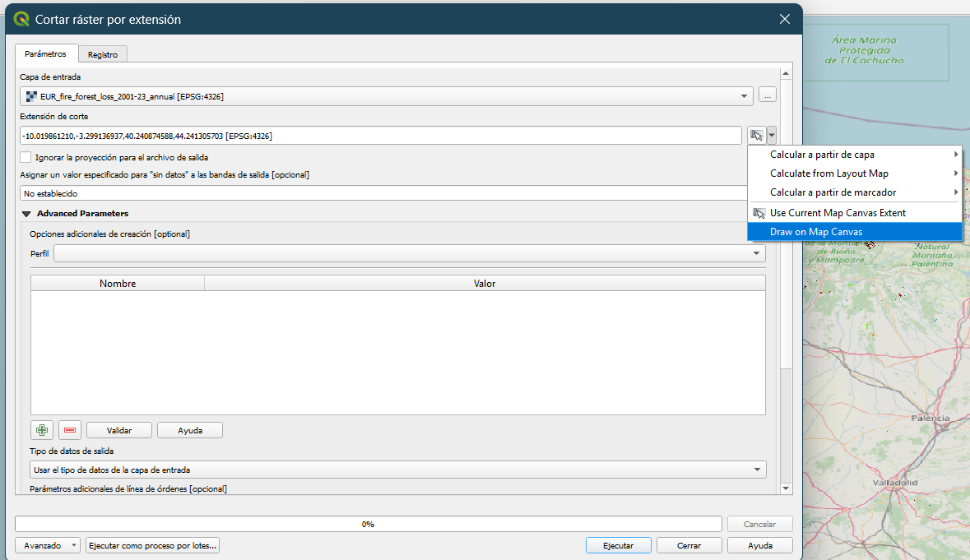Open the Avanzado dropdown button
This screenshot has width=970, height=560.
48,545
